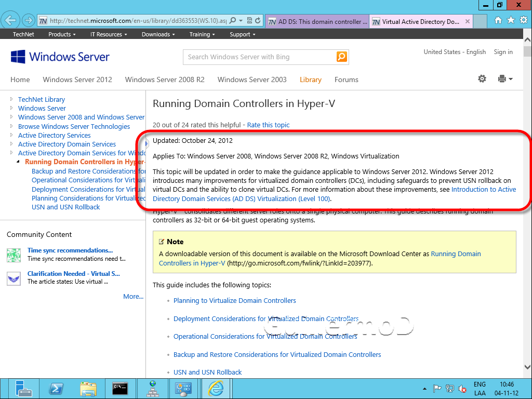Open the IT Resources dropdown menu
This screenshot has width=532, height=399.
click(109, 34)
